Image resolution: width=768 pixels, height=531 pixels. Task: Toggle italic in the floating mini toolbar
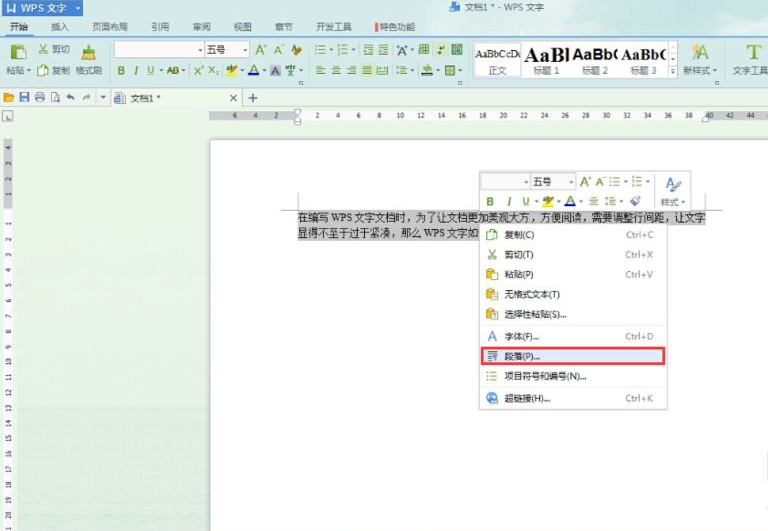pos(509,201)
